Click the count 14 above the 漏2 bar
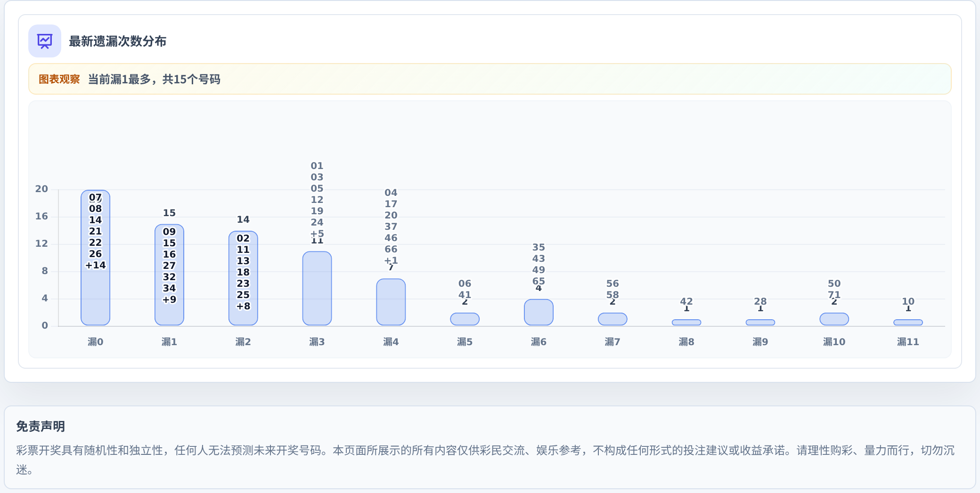The height and width of the screenshot is (493, 980). (x=243, y=219)
